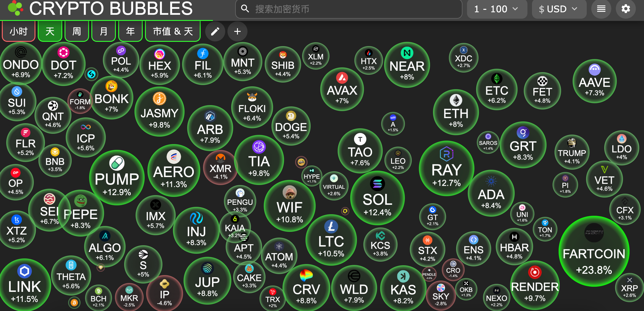Click the pencil edit chart icon

click(x=215, y=32)
